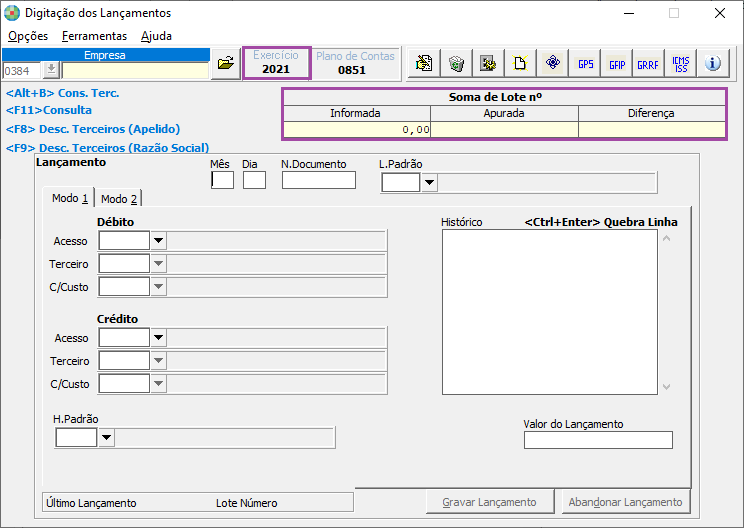Focus the Valor do Lançamento field
Viewport: 744px width, 528px height.
pyautogui.click(x=598, y=440)
